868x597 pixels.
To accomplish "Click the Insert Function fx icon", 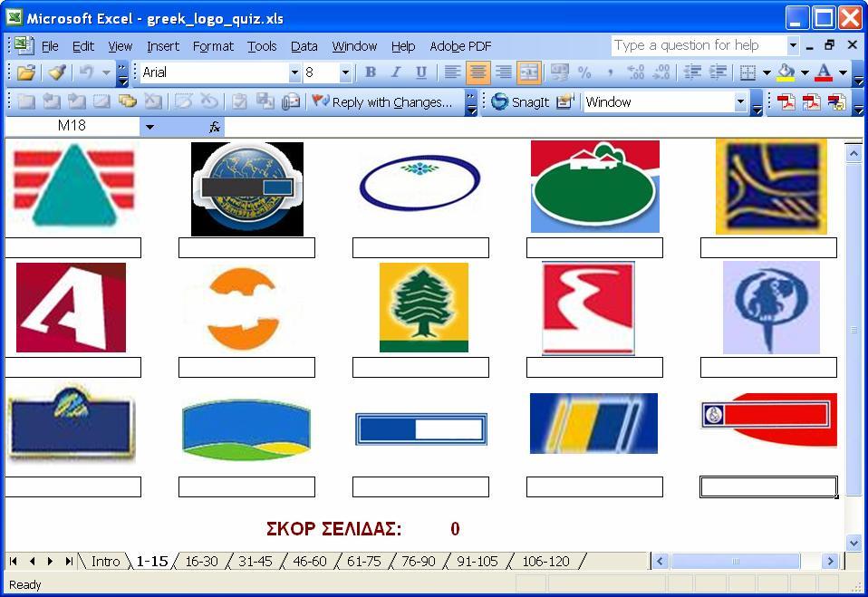I will pyautogui.click(x=214, y=127).
